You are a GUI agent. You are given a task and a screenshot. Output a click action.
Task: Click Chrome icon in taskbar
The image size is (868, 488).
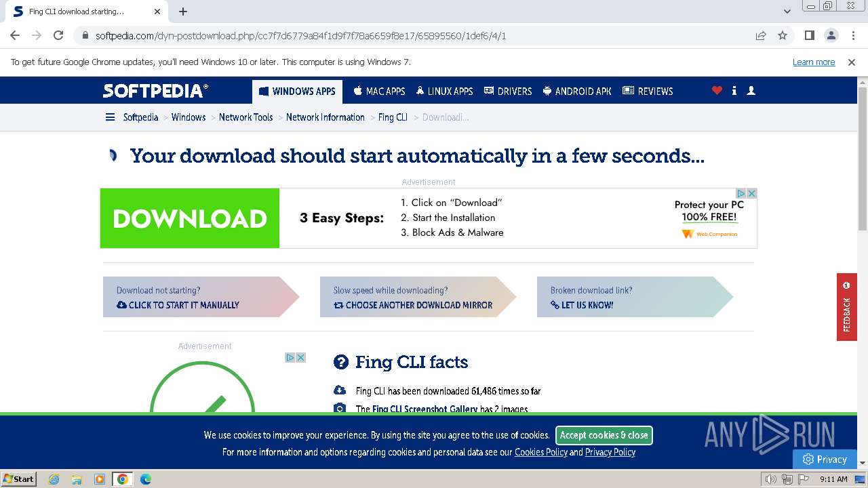point(122,479)
